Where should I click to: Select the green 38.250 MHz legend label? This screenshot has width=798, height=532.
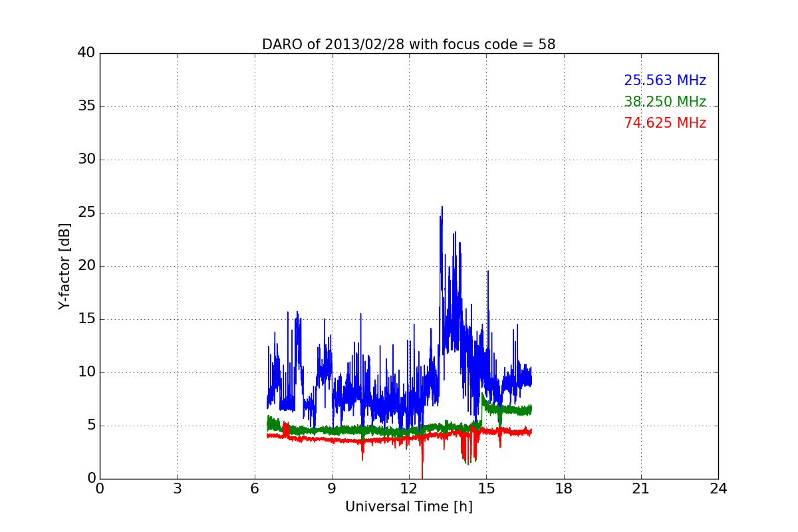[665, 102]
